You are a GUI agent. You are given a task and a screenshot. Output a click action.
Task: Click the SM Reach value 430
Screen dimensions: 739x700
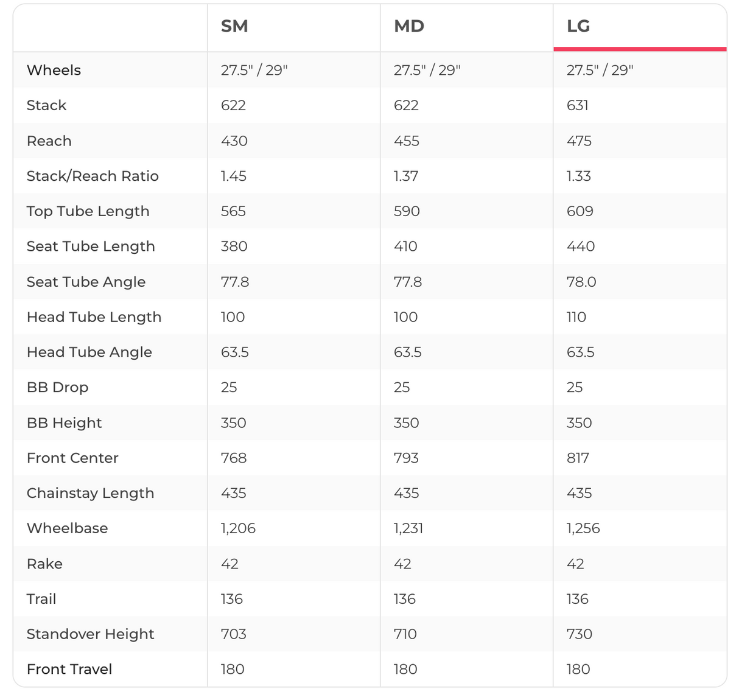[x=234, y=141]
